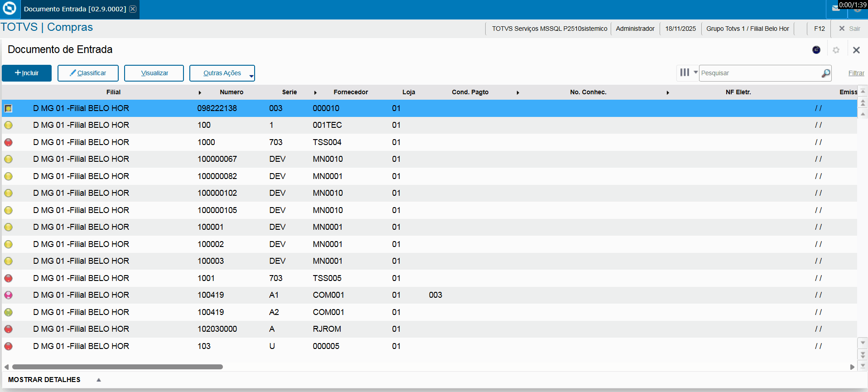Select supplier cell RJROM
Image resolution: width=868 pixels, height=392 pixels.
click(327, 329)
